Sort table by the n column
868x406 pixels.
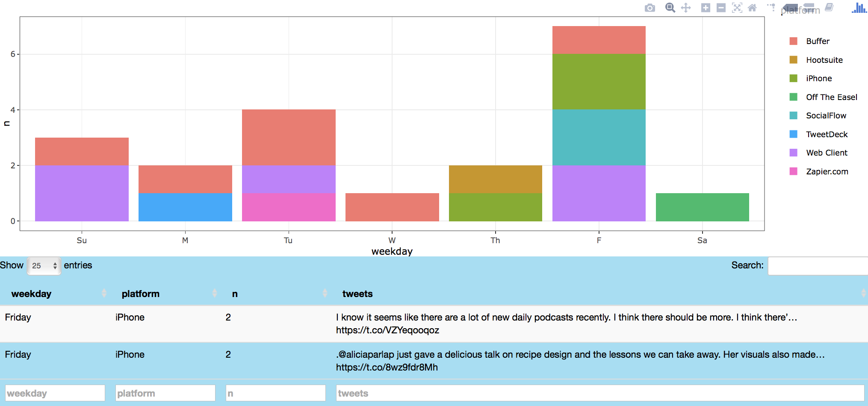276,294
